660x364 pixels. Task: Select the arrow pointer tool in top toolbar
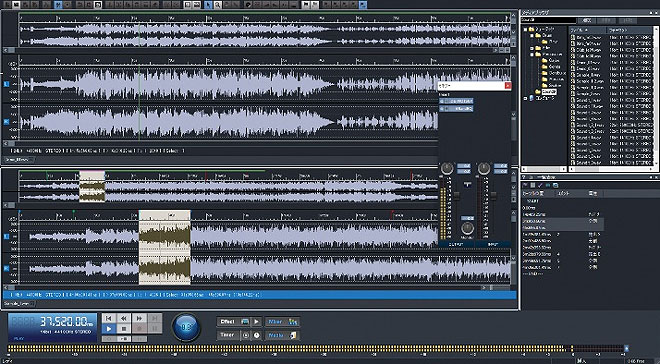coord(208,5)
